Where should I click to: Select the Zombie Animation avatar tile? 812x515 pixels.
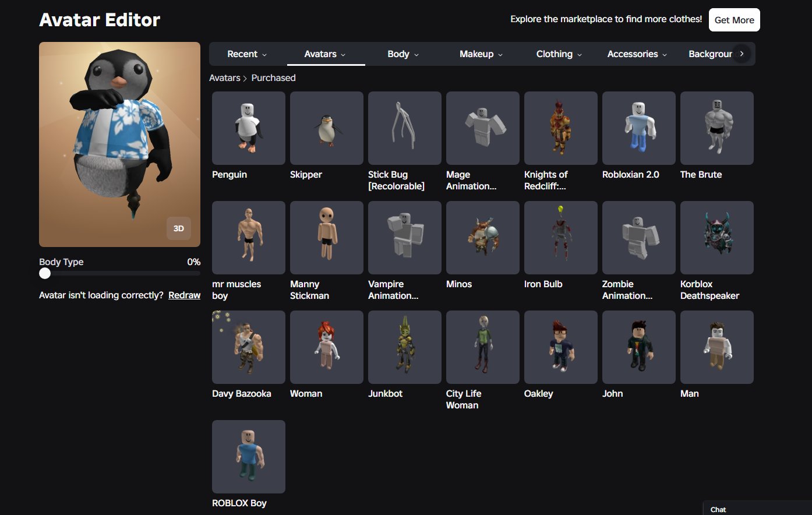pos(639,238)
